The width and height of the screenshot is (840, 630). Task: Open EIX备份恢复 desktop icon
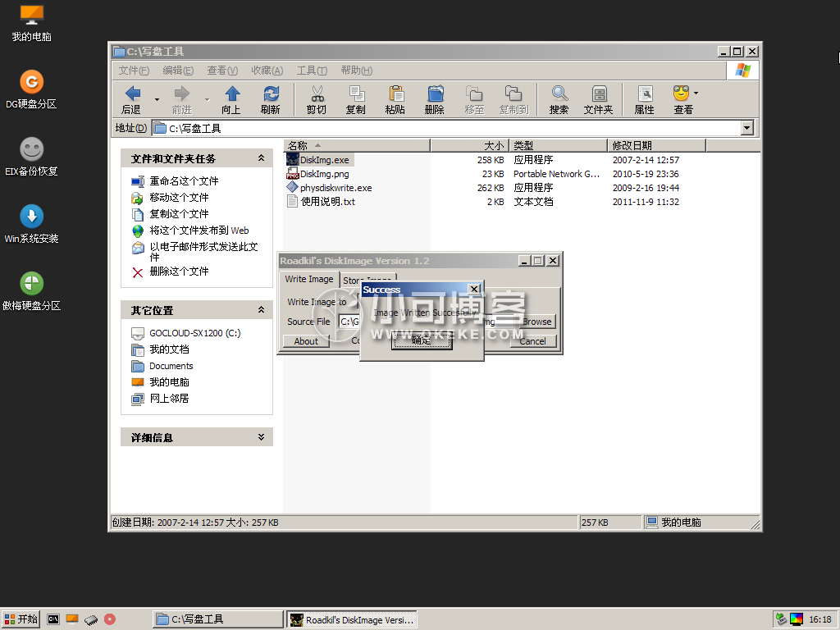pos(32,157)
